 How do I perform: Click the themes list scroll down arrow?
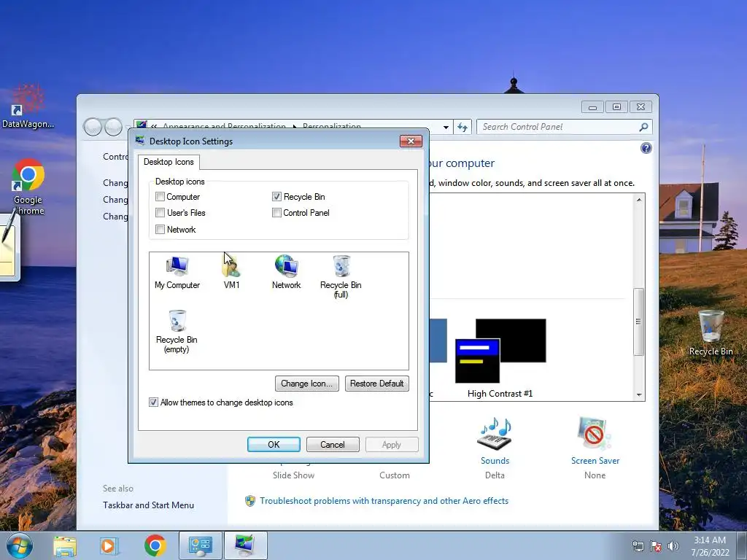(x=639, y=394)
